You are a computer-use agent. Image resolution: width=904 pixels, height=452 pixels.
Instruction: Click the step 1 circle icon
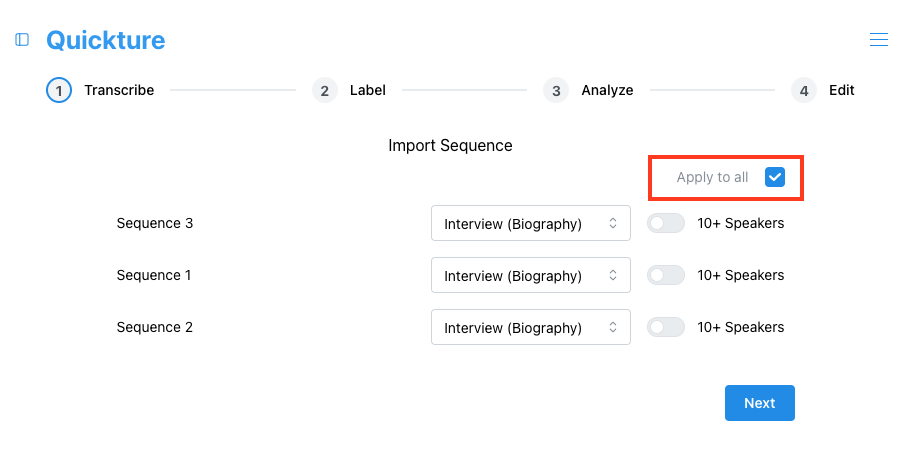59,91
